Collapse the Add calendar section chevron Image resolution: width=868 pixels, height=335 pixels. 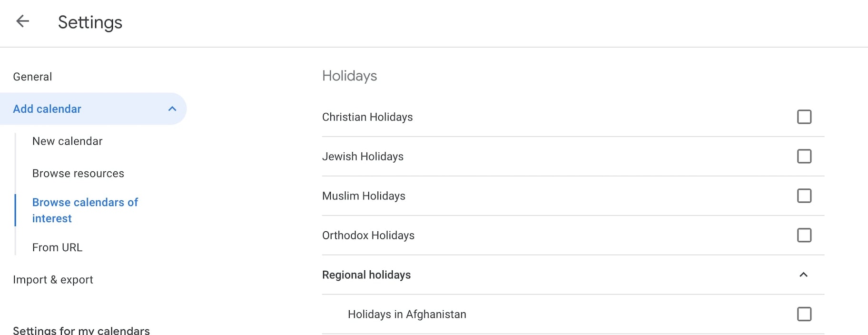coord(172,109)
